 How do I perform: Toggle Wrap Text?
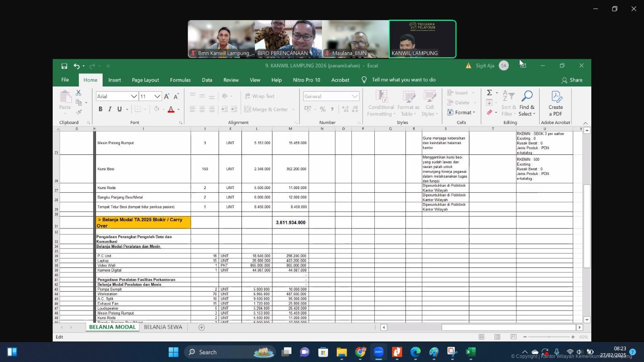[260, 96]
